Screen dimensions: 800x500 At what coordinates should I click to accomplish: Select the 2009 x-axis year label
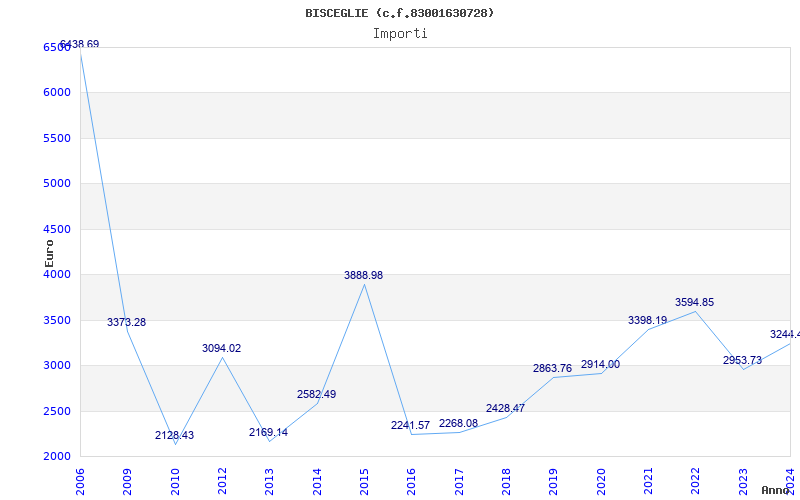[x=128, y=482]
